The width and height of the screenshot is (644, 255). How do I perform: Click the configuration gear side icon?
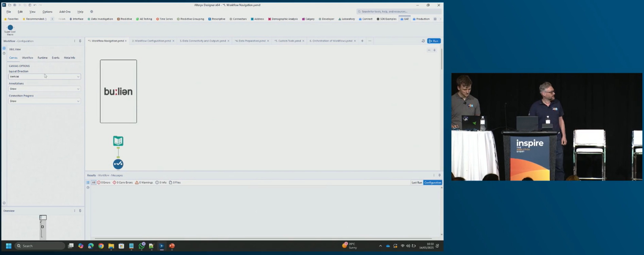pyautogui.click(x=4, y=48)
